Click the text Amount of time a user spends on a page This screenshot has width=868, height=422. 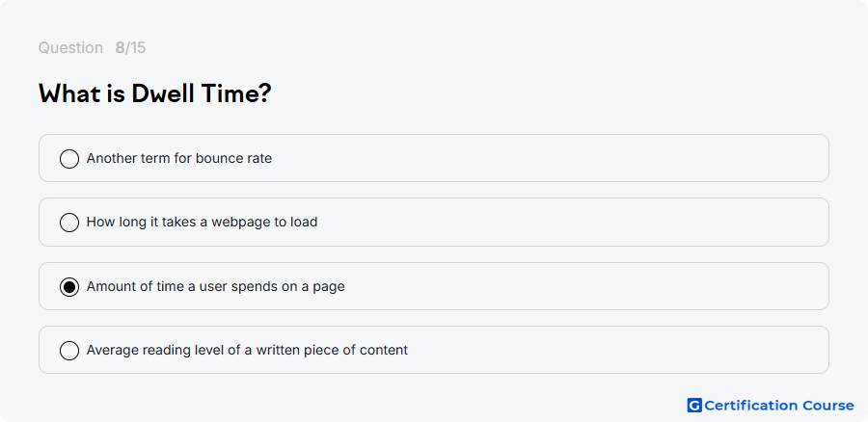pos(216,286)
